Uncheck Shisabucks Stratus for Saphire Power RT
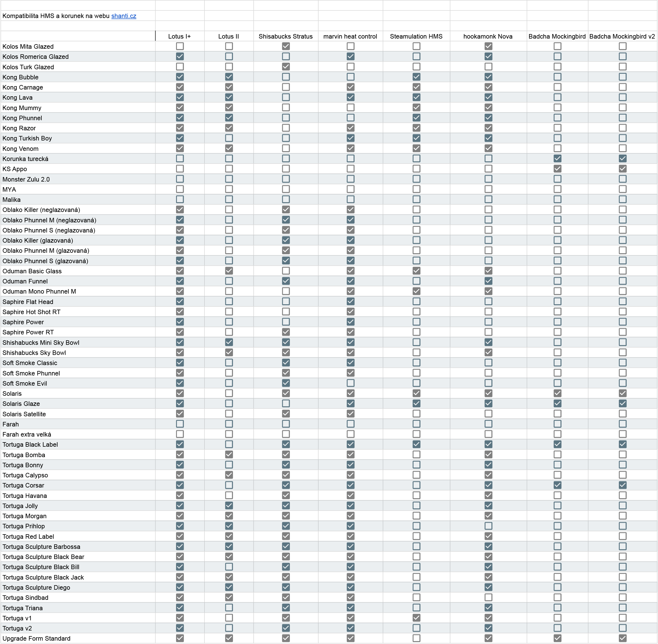Image resolution: width=658 pixels, height=644 pixels. (286, 332)
